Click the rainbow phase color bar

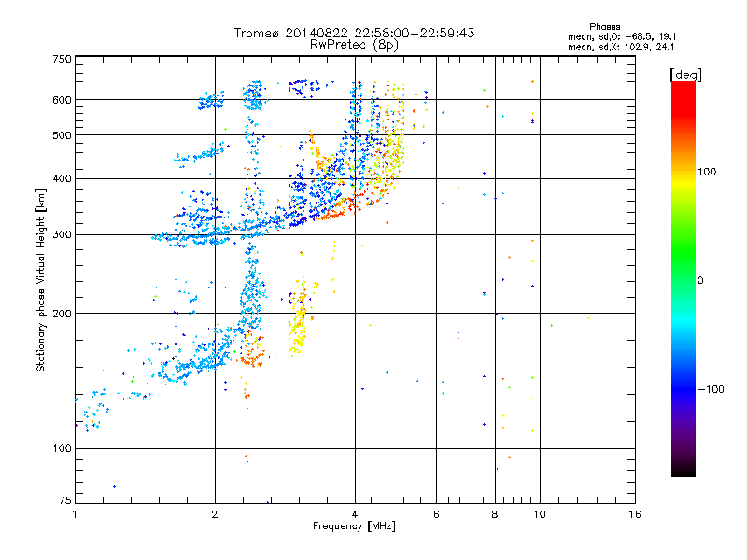tap(684, 279)
